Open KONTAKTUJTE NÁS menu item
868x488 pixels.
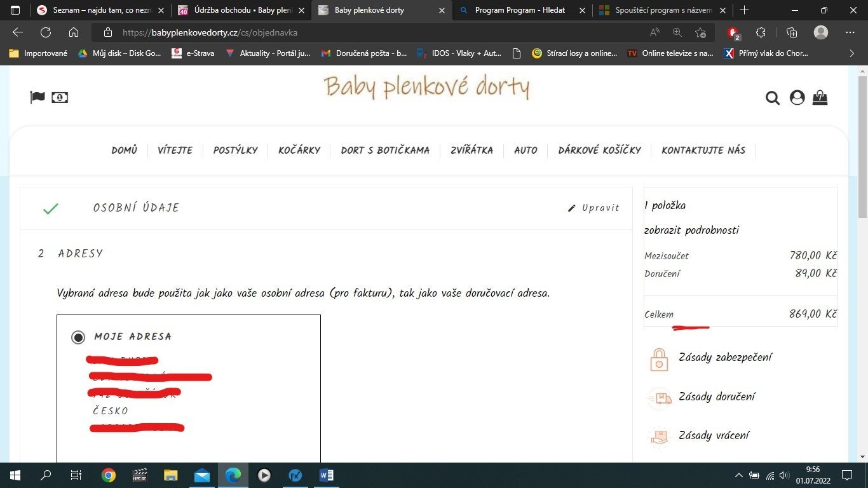pyautogui.click(x=703, y=151)
